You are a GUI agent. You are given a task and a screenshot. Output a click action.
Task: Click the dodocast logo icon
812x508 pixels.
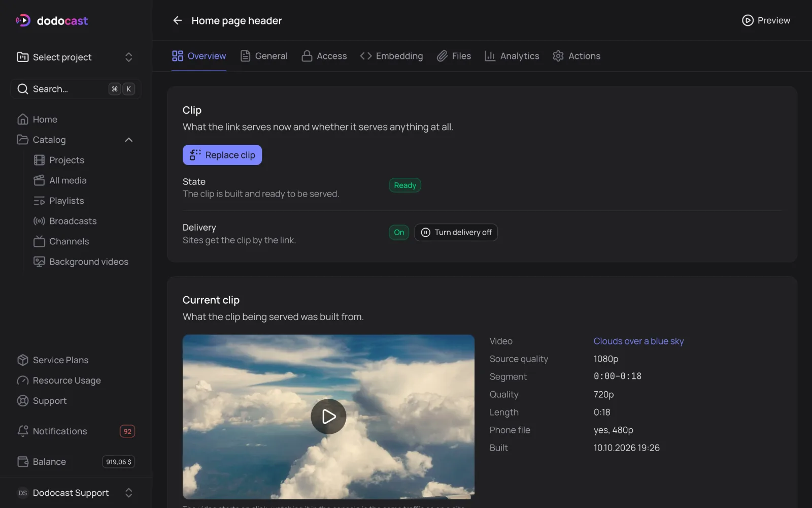coord(23,20)
